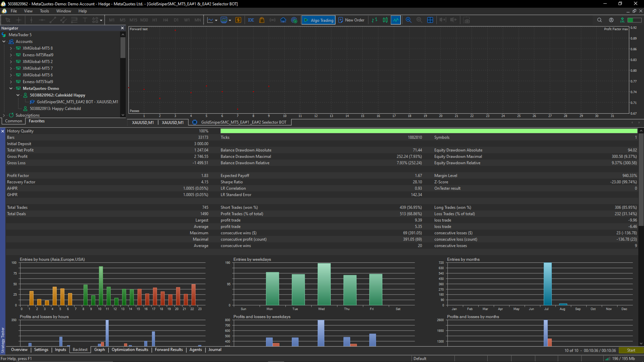Open the Tools menu
This screenshot has width=644, height=362.
tap(44, 11)
